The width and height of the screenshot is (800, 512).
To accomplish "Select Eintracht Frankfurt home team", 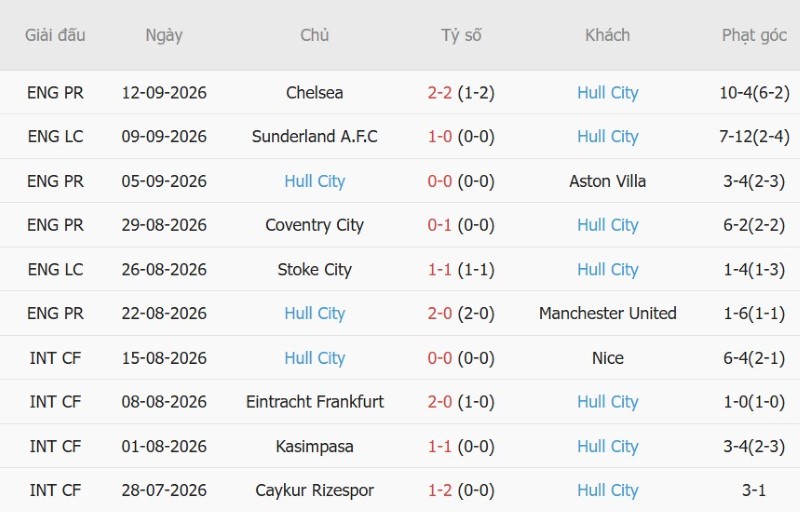I will [x=315, y=402].
